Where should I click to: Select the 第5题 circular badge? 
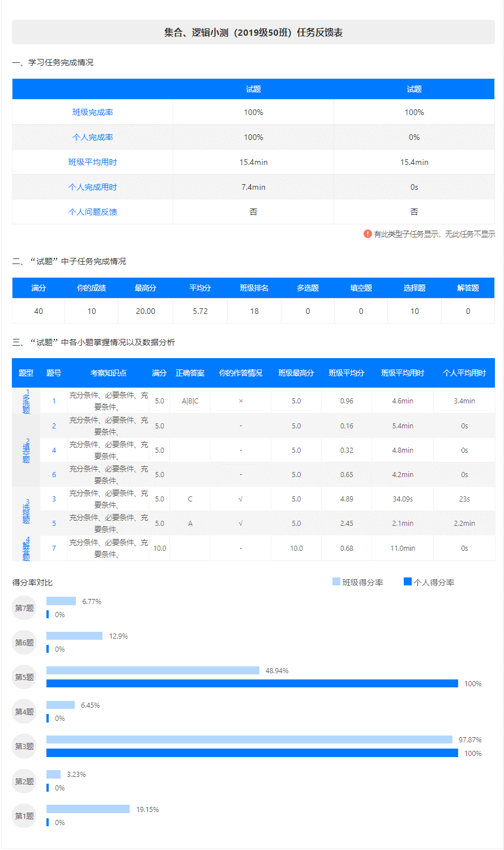click(x=24, y=677)
